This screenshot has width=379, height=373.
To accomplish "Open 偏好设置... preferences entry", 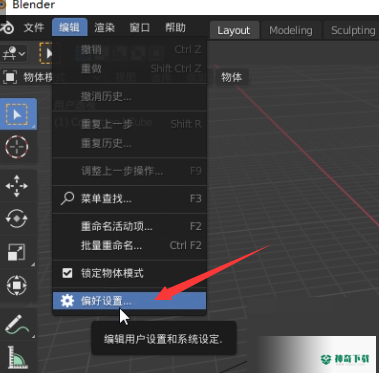I will tap(130, 301).
